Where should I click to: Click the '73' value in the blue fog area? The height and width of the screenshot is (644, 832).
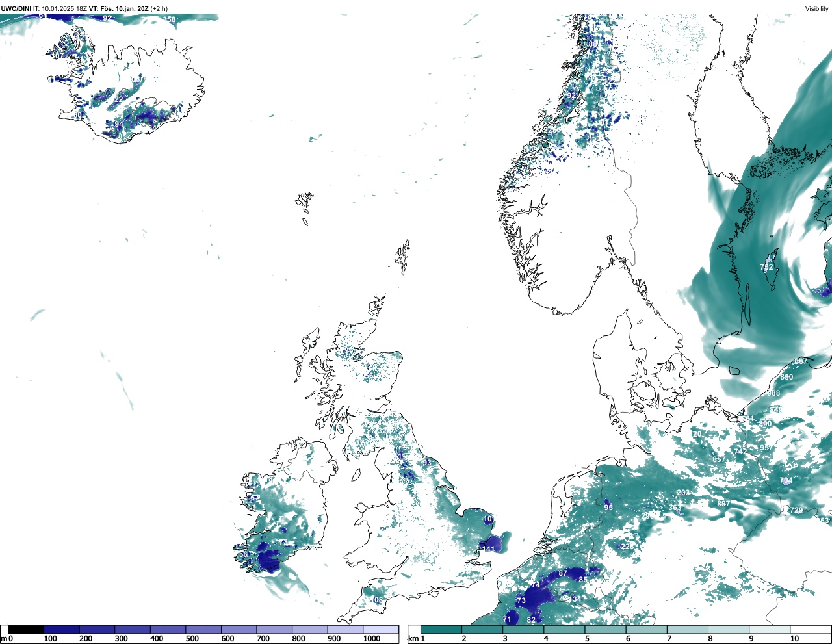click(x=521, y=601)
